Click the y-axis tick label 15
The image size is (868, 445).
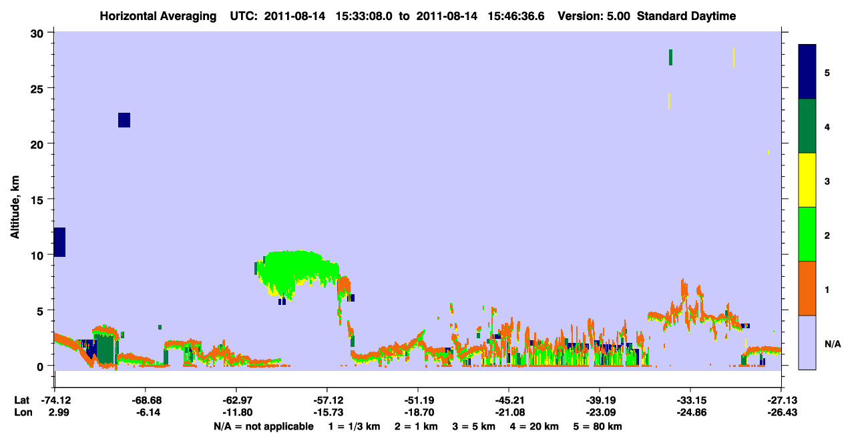pyautogui.click(x=39, y=199)
